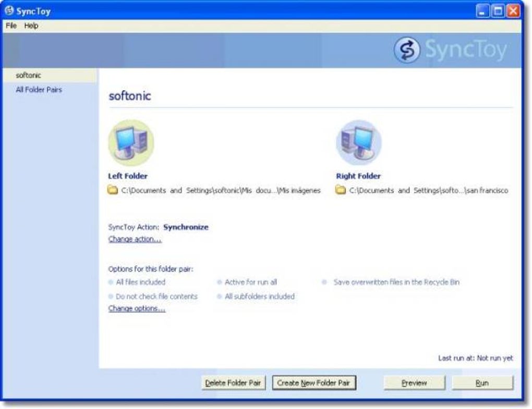This screenshot has width=532, height=409.
Task: Select the softonic folder pair in sidebar
Action: coord(50,75)
